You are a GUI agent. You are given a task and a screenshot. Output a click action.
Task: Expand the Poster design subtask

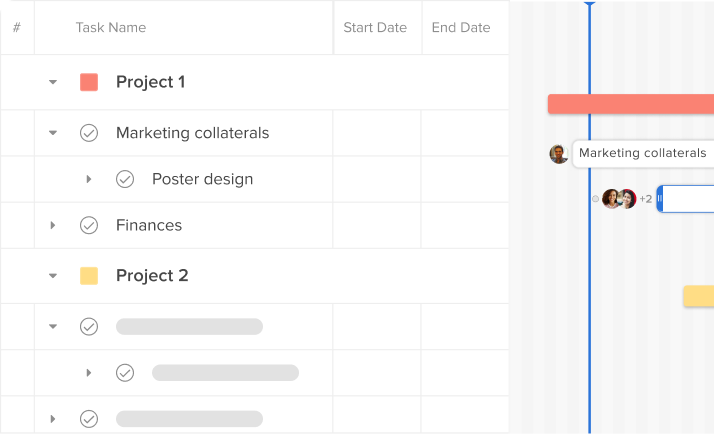pos(89,179)
